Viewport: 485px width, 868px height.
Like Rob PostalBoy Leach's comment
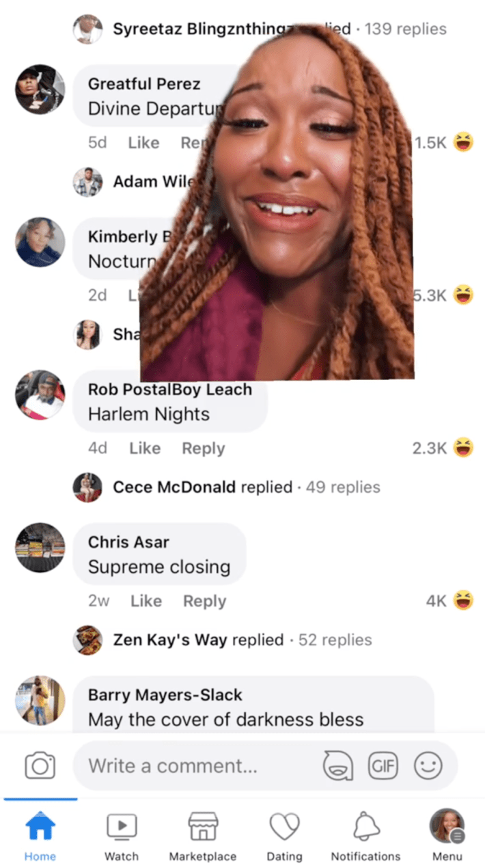144,448
